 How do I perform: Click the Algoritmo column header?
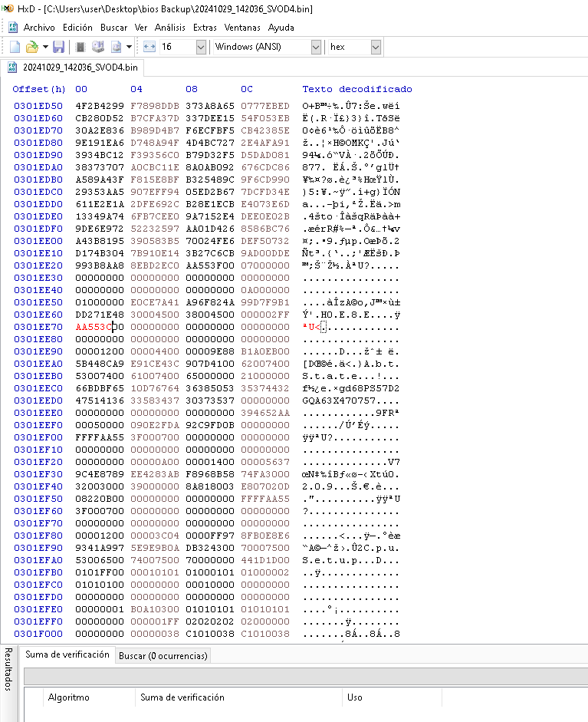coord(68,697)
